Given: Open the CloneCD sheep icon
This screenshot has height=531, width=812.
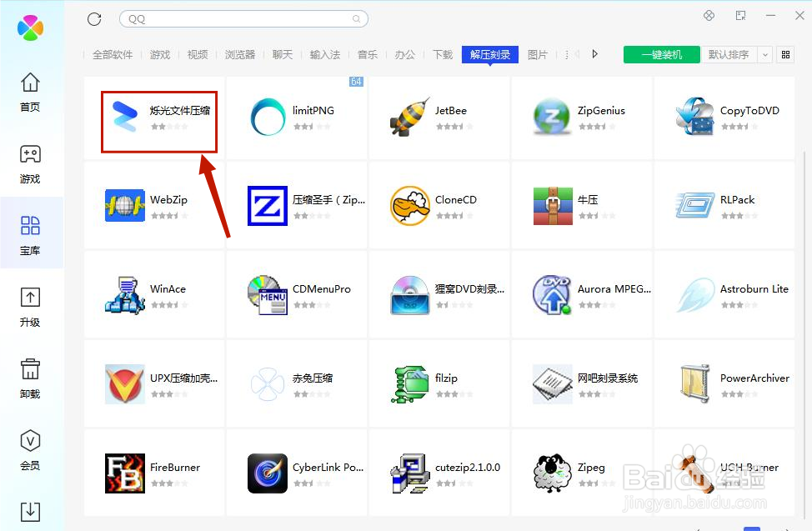Looking at the screenshot, I should [x=409, y=206].
